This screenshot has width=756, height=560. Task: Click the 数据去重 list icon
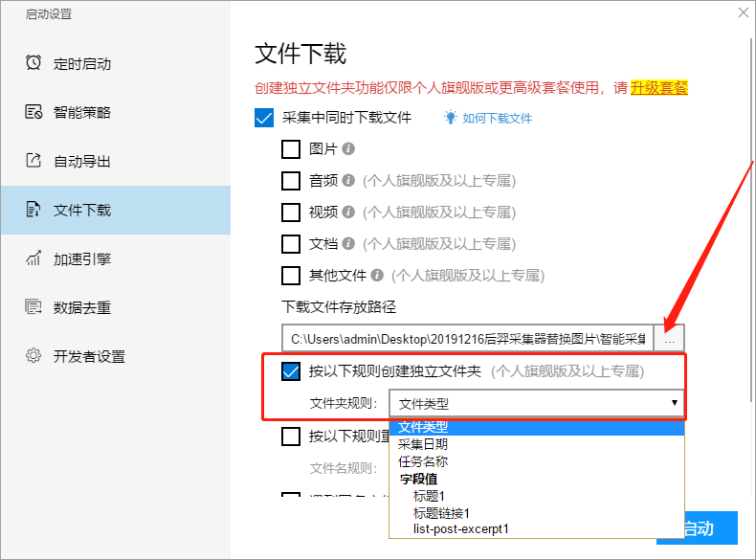tap(33, 306)
